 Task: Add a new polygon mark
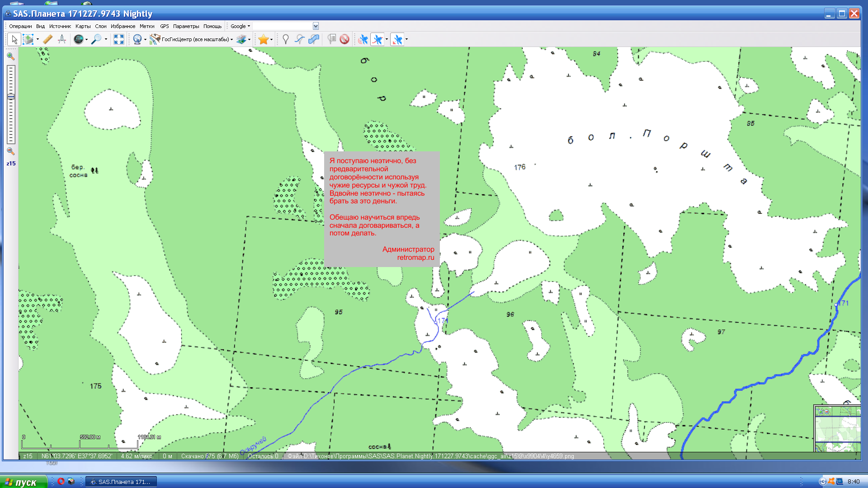[x=313, y=39]
